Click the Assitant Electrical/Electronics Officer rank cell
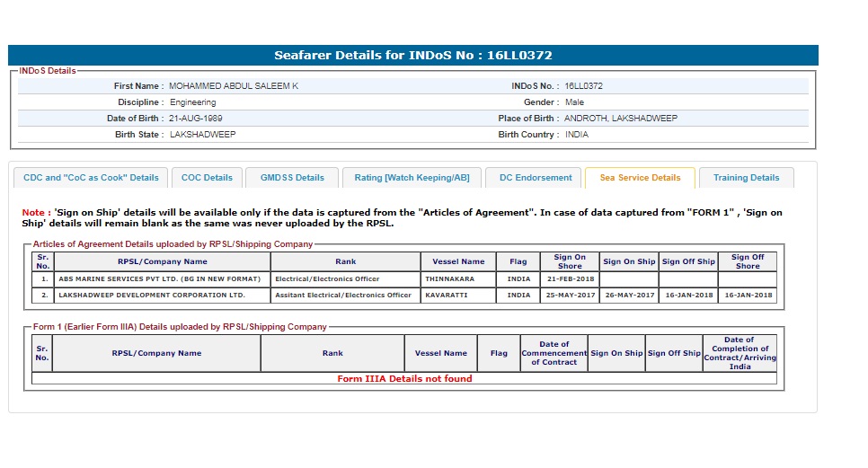 tap(344, 295)
